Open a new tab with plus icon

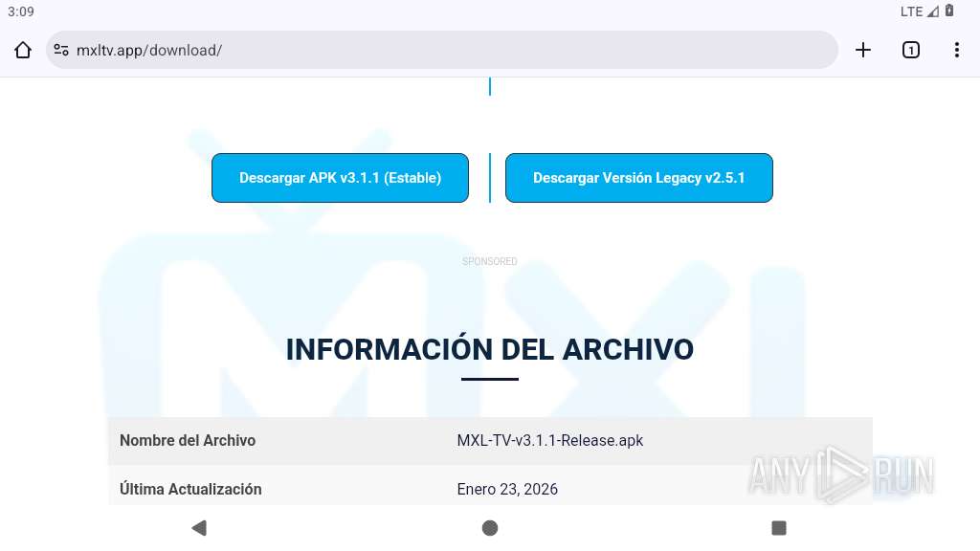coord(863,50)
